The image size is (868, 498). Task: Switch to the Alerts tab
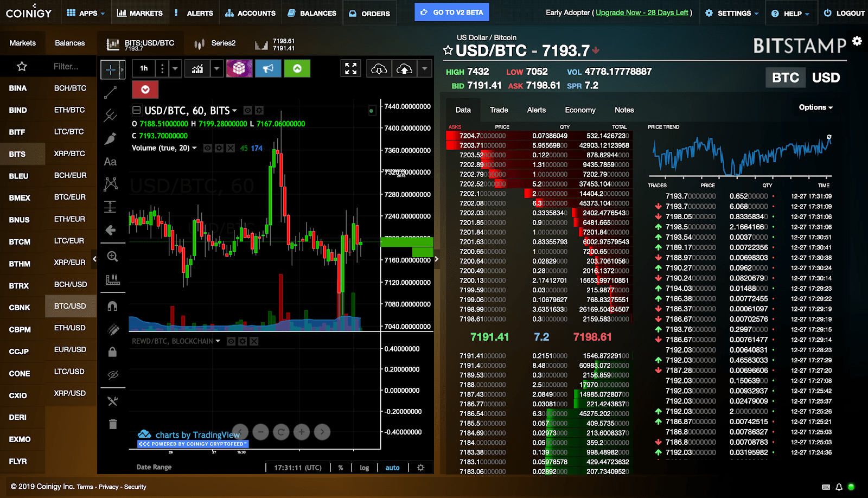(537, 110)
